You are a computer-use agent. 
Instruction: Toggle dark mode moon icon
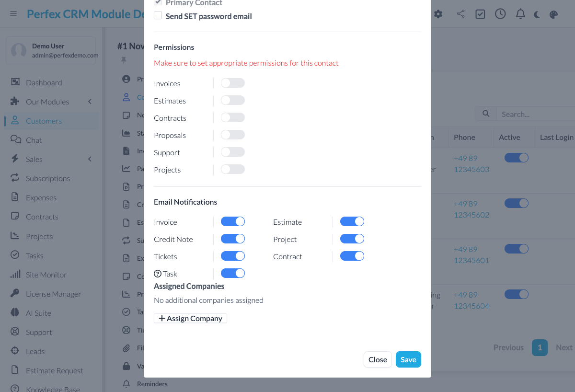coord(537,14)
